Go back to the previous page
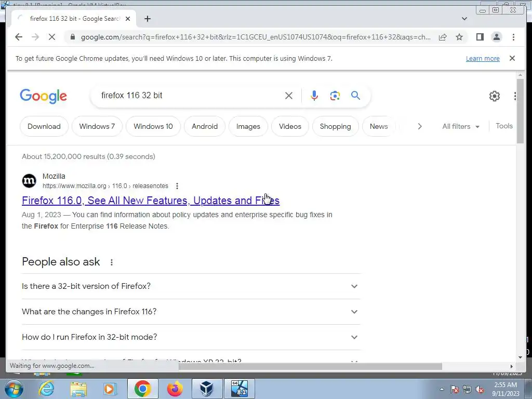This screenshot has height=399, width=532. pyautogui.click(x=19, y=37)
